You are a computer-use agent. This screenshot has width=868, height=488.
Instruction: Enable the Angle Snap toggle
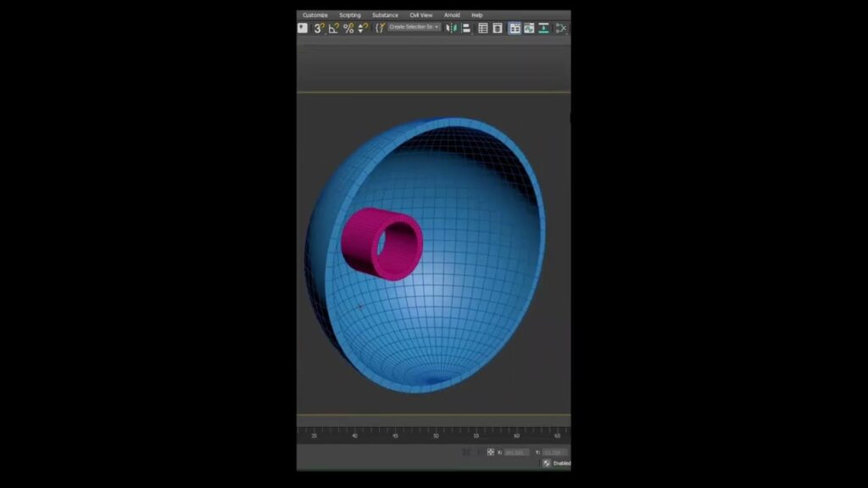coord(333,28)
